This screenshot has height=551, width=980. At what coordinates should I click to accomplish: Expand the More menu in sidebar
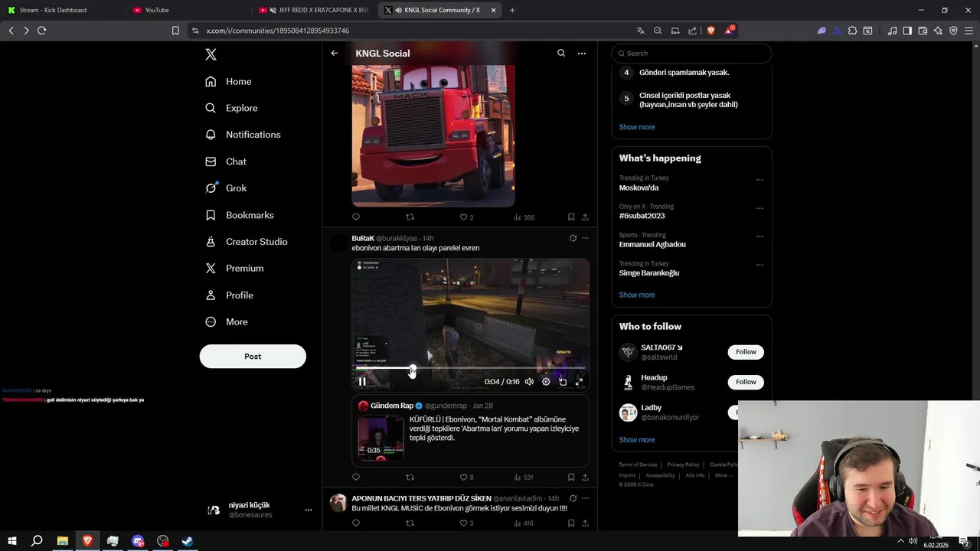[227, 322]
